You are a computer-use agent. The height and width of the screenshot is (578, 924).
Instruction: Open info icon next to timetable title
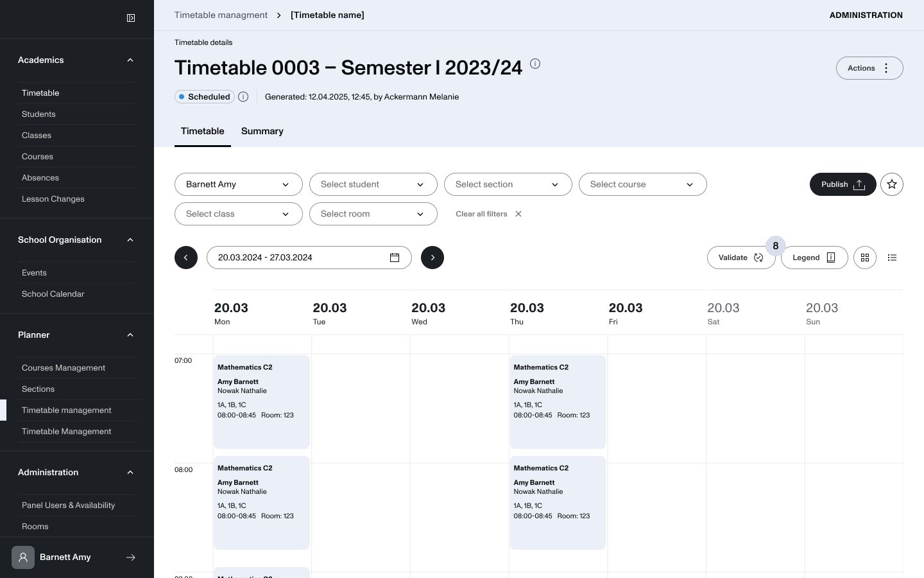[x=535, y=64]
